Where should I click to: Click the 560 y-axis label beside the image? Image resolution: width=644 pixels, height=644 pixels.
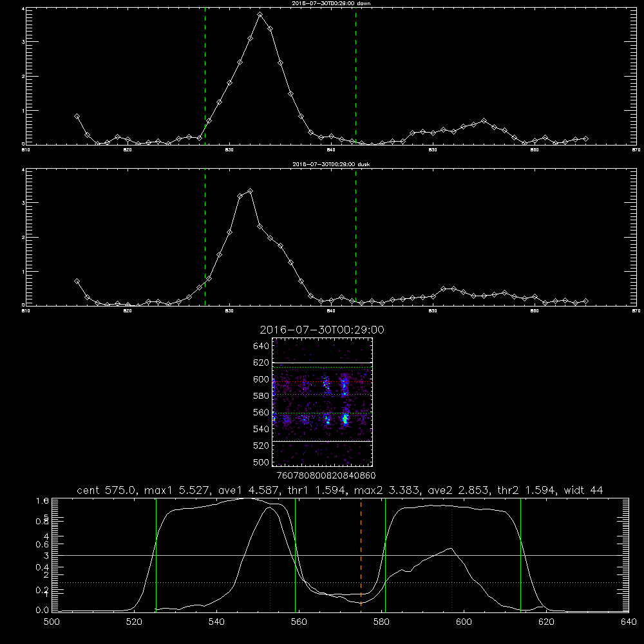261,412
